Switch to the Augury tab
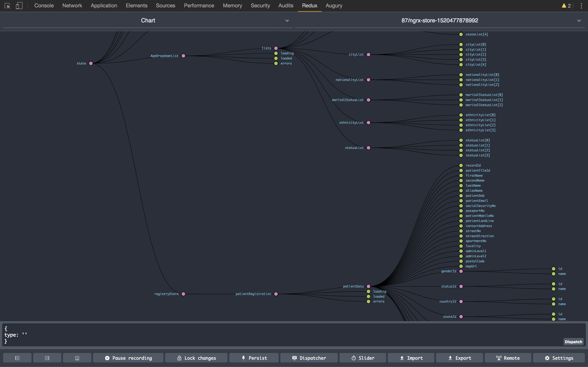Viewport: 588px width, 367px height. click(x=334, y=6)
